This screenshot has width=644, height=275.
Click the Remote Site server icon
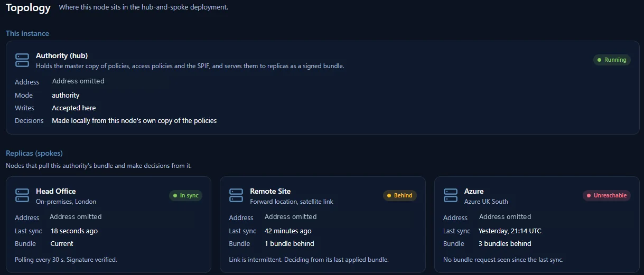(x=236, y=195)
